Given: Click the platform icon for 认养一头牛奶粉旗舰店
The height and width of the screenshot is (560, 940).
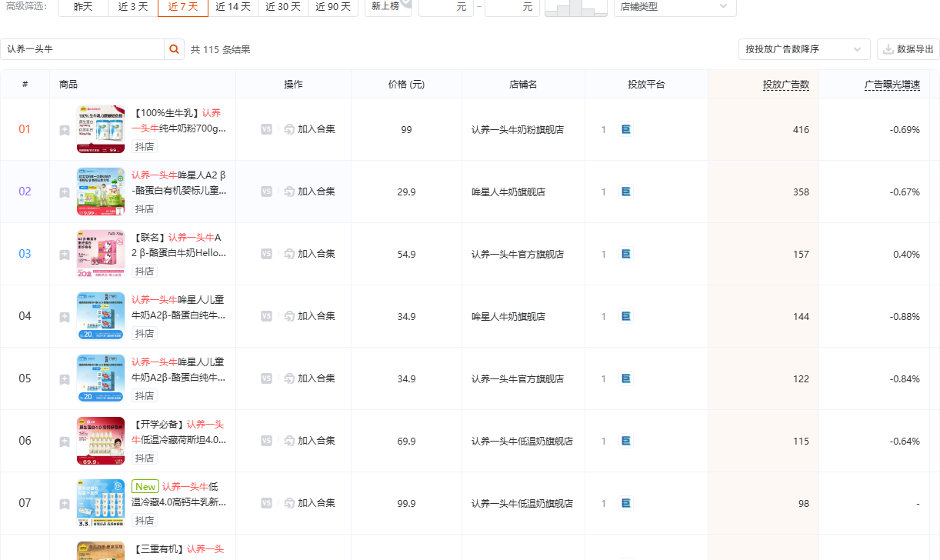Looking at the screenshot, I should pyautogui.click(x=626, y=129).
